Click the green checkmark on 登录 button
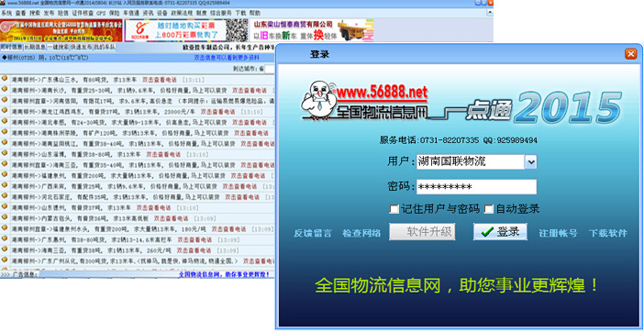 (487, 232)
